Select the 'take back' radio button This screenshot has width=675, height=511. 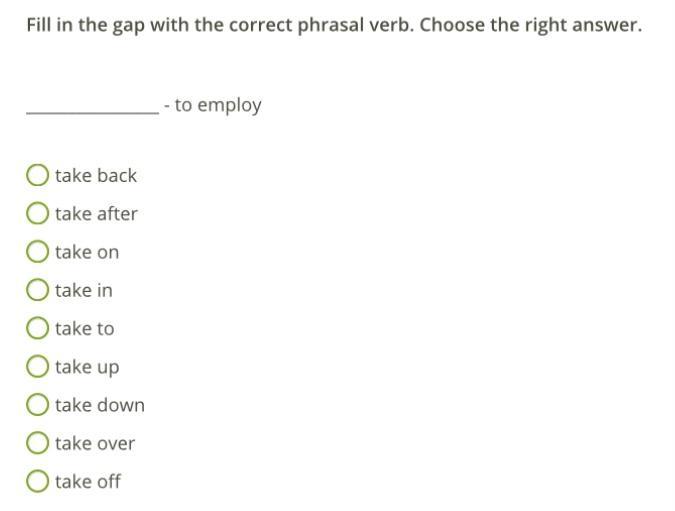pyautogui.click(x=37, y=176)
